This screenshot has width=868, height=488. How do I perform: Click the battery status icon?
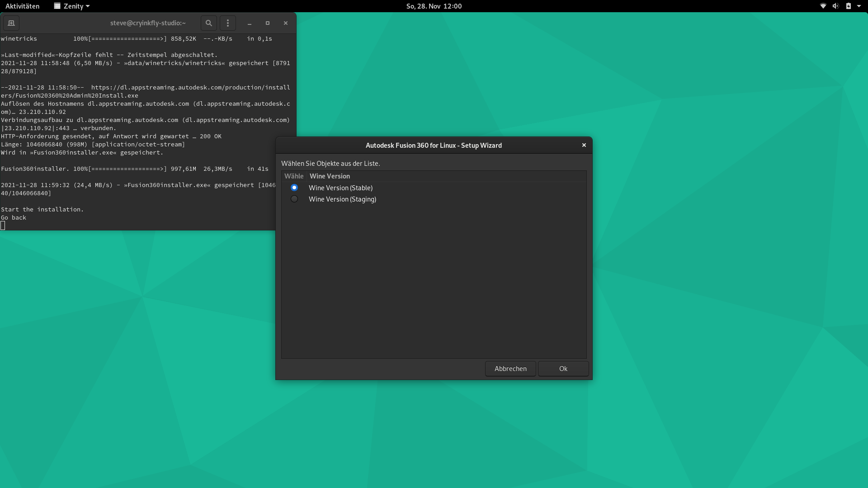pos(848,6)
